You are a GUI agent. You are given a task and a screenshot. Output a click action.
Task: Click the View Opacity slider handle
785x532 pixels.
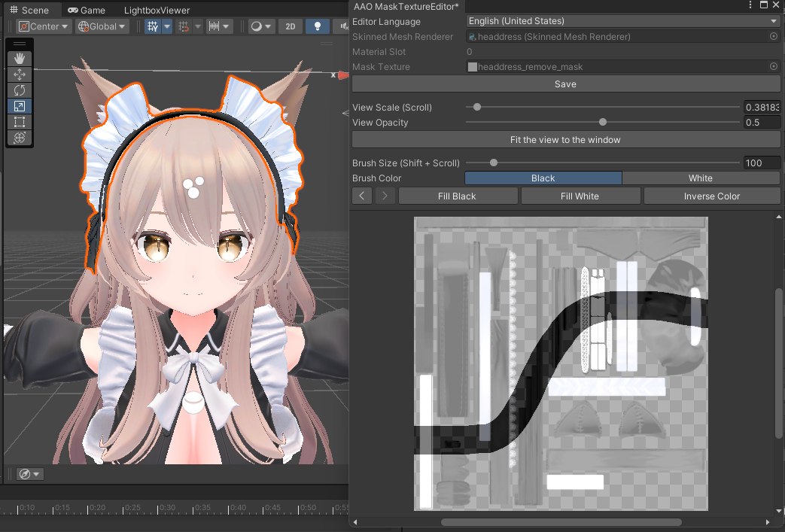[x=603, y=123]
